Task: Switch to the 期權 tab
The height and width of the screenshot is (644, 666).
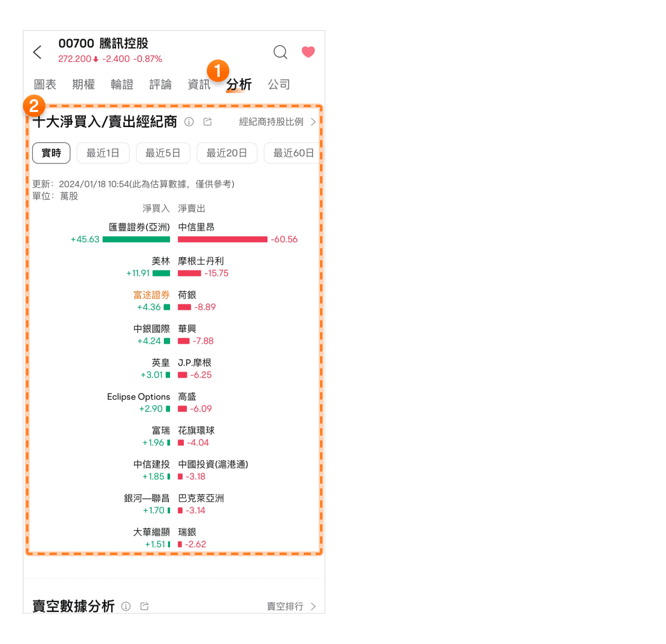Action: (x=83, y=85)
